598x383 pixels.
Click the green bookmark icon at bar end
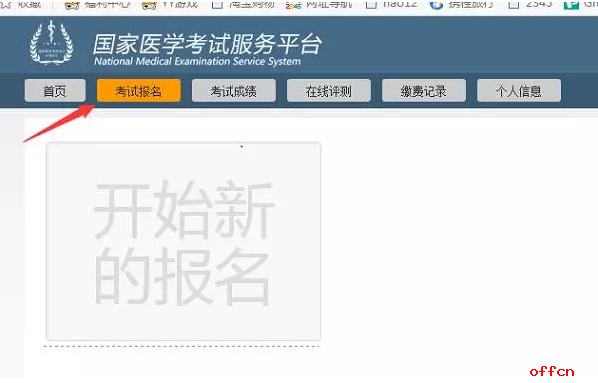coord(571,5)
